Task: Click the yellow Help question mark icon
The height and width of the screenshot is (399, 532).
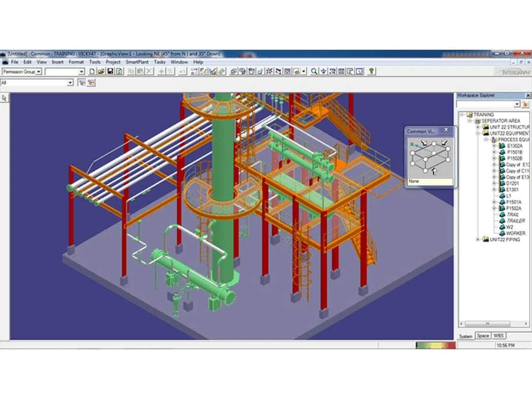Action: click(371, 71)
